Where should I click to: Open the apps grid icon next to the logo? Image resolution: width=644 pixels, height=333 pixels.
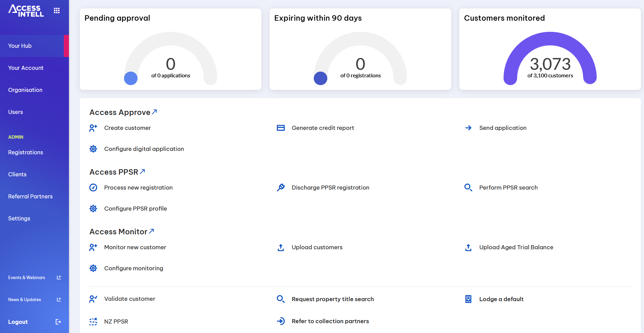click(57, 10)
